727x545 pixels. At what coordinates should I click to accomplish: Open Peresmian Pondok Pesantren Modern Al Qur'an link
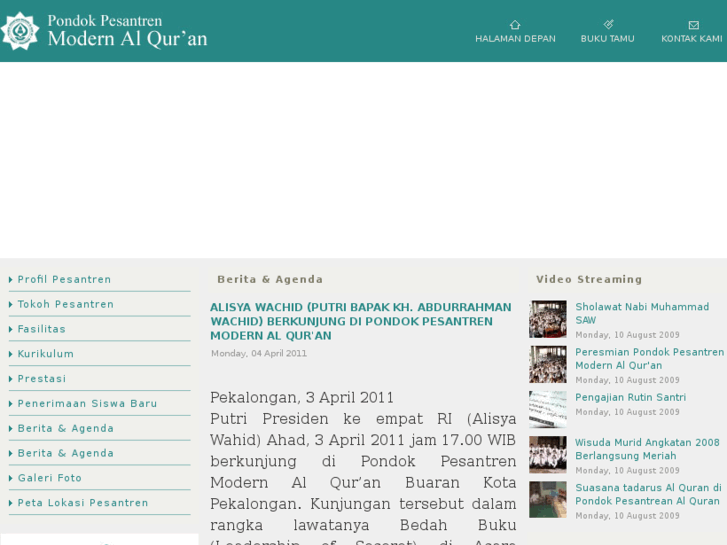[x=650, y=359]
